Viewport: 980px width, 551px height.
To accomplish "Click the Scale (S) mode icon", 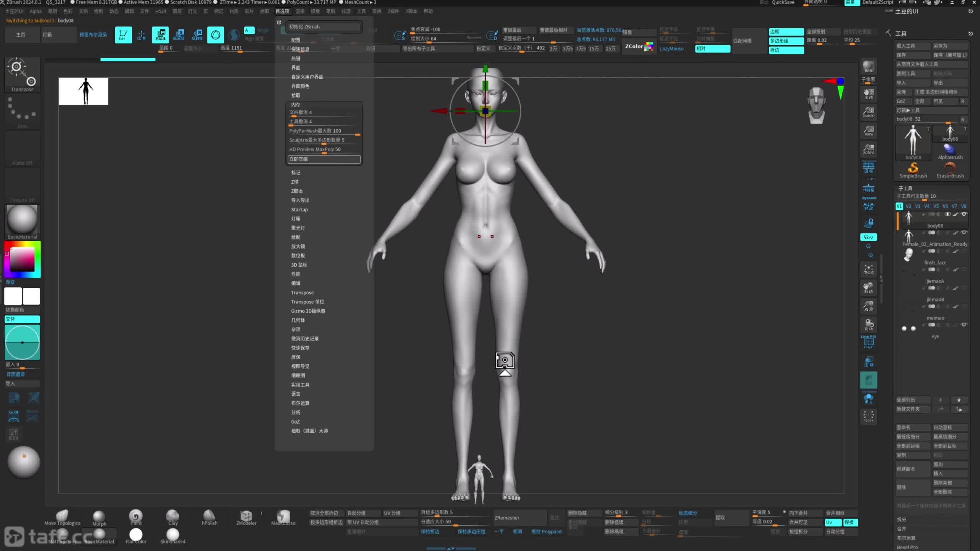I will click(179, 35).
